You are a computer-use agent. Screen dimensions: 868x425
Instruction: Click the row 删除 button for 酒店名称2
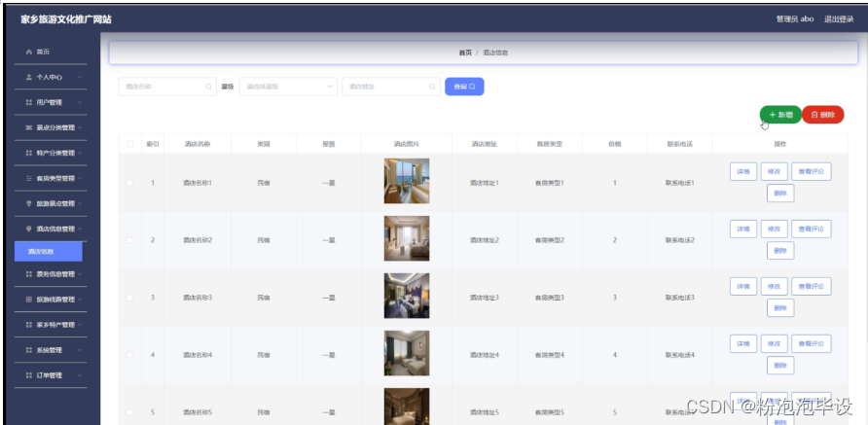(x=780, y=251)
